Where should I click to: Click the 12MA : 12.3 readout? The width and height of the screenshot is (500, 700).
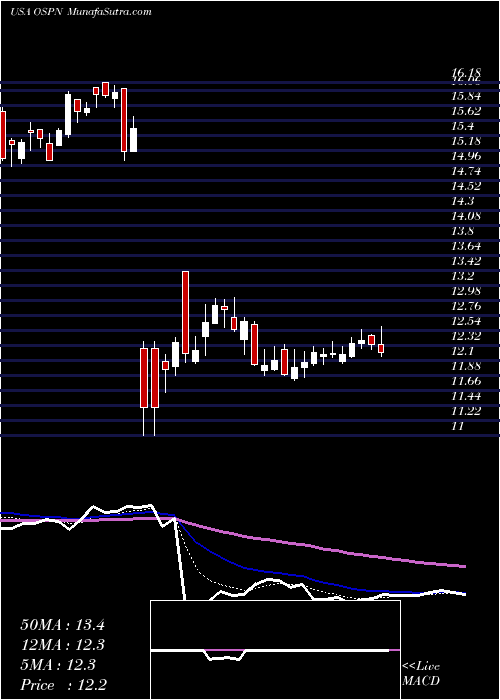pyautogui.click(x=62, y=645)
